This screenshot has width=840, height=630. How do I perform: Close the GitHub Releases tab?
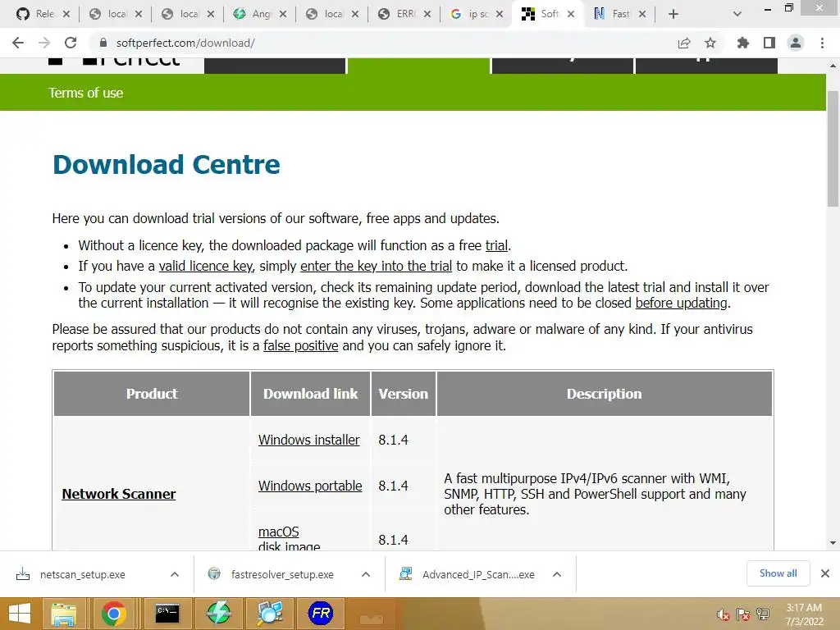pos(66,14)
